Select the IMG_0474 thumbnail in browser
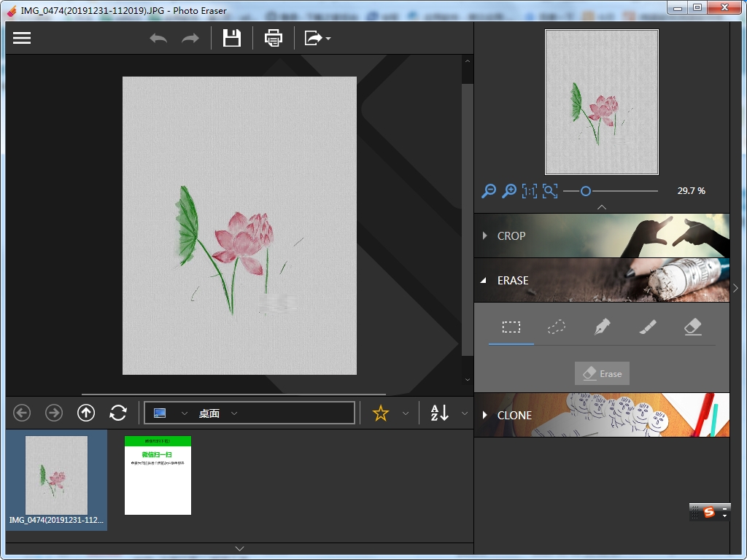 tap(56, 475)
